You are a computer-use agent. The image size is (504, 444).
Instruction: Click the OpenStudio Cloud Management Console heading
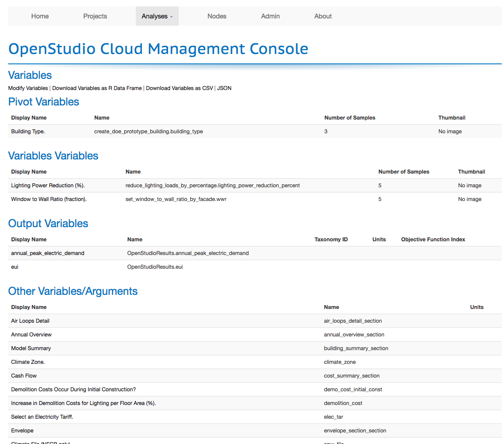tap(158, 48)
